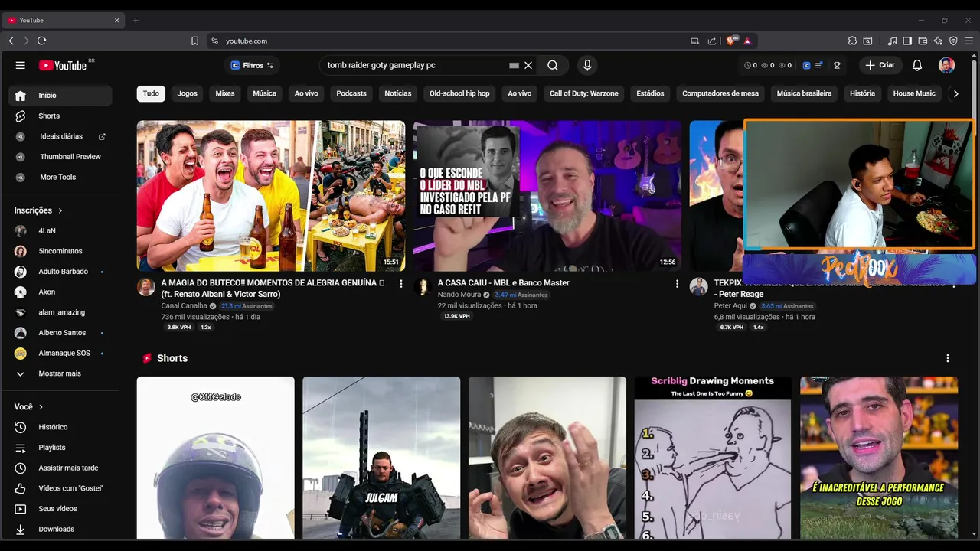Select the Música brasileira chip
Image resolution: width=980 pixels, height=551 pixels.
[804, 93]
